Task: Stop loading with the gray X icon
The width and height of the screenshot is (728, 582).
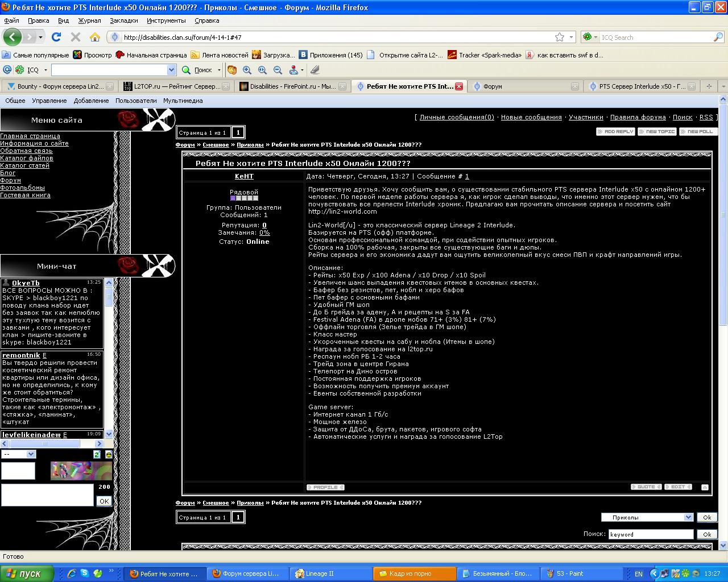Action: click(x=76, y=37)
